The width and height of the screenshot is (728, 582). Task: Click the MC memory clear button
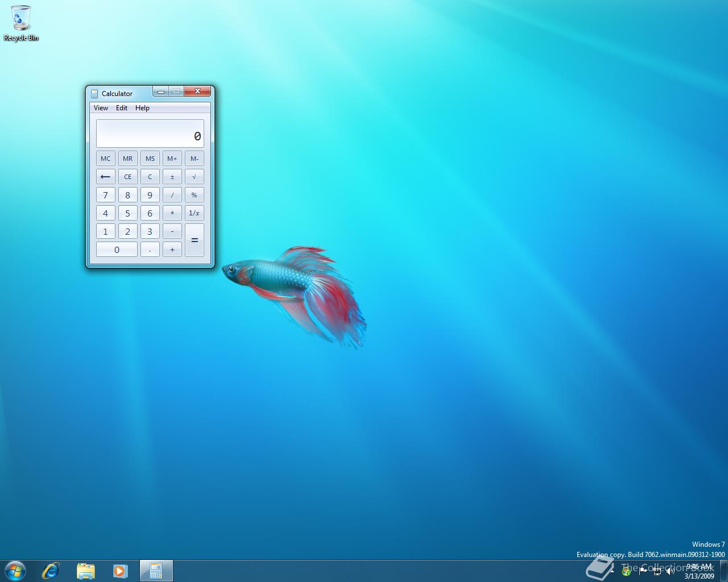coord(105,159)
